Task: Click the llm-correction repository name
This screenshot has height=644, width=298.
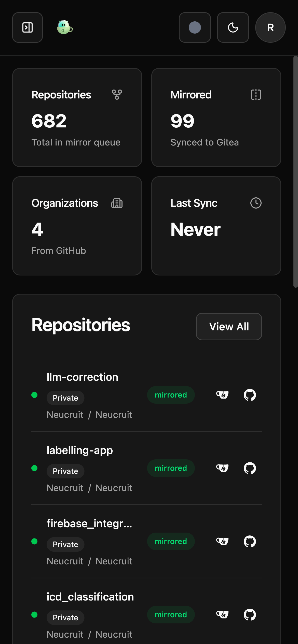Action: click(x=82, y=377)
